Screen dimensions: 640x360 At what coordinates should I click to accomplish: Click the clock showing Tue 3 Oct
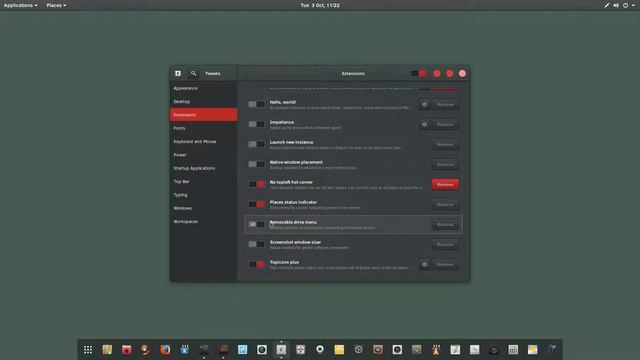[320, 5]
